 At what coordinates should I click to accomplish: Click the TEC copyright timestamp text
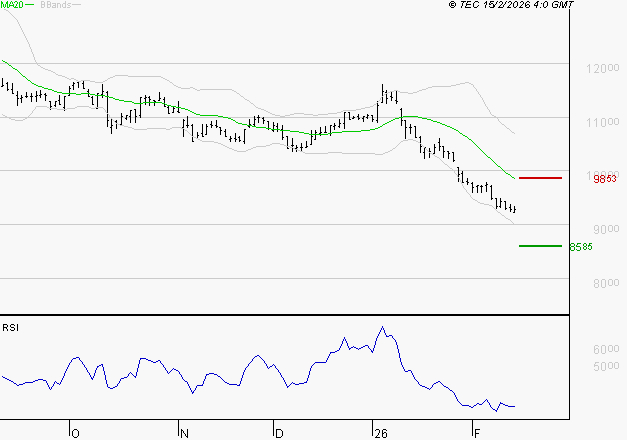coord(511,4)
